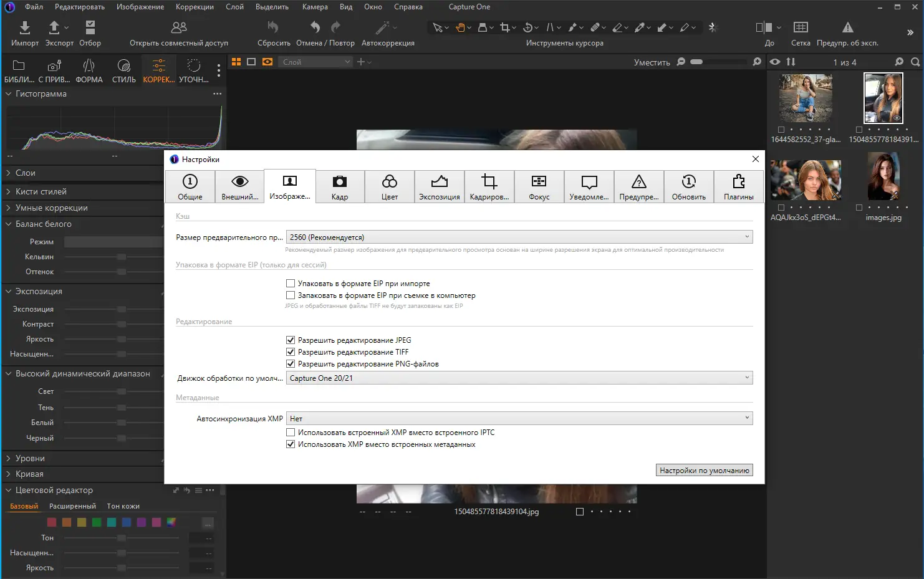Toggle the exposure warning triangle icon

[x=848, y=27]
